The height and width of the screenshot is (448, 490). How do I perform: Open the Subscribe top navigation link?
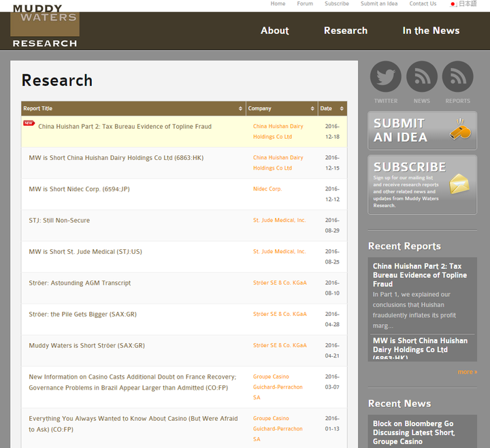click(x=337, y=3)
